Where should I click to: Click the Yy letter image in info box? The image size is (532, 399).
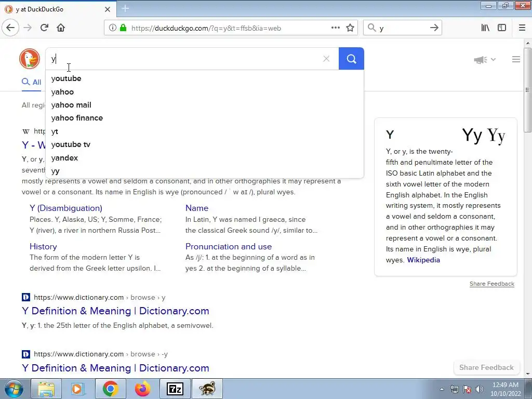coord(484,136)
